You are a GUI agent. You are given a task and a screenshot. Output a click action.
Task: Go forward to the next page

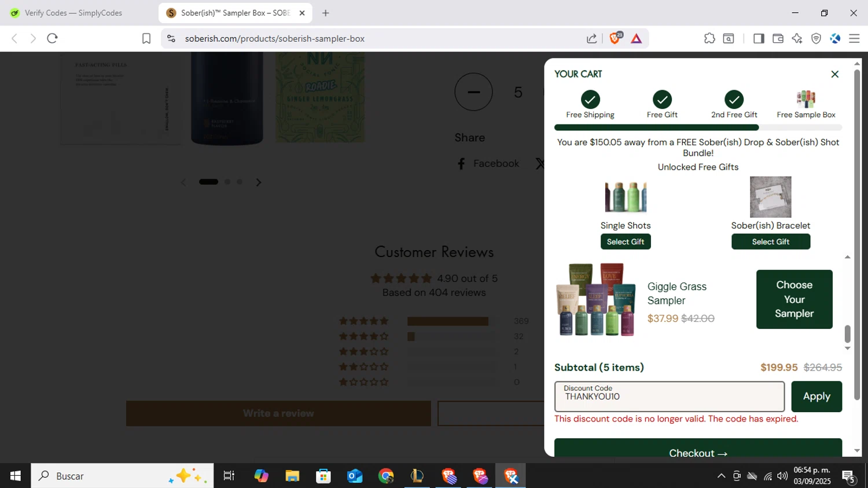tap(33, 39)
